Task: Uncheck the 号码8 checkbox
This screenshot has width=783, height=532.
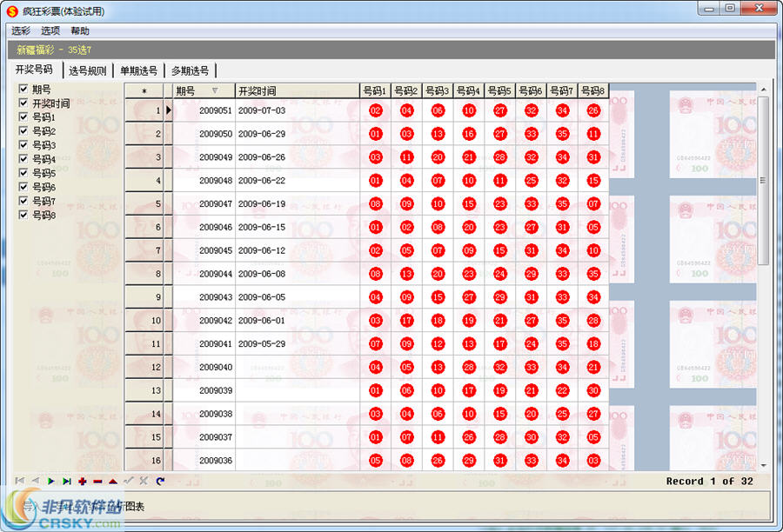Action: pos(23,215)
